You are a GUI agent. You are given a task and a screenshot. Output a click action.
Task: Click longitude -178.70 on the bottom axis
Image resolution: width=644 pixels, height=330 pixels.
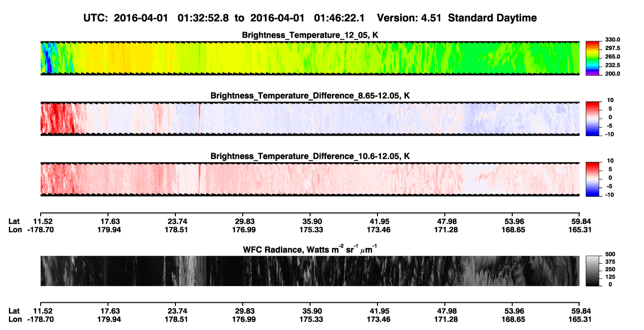point(40,319)
